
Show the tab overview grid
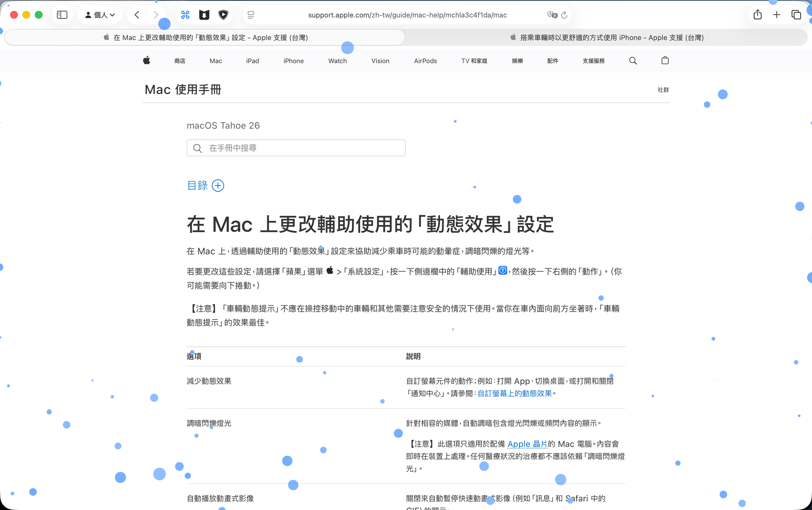tap(796, 15)
